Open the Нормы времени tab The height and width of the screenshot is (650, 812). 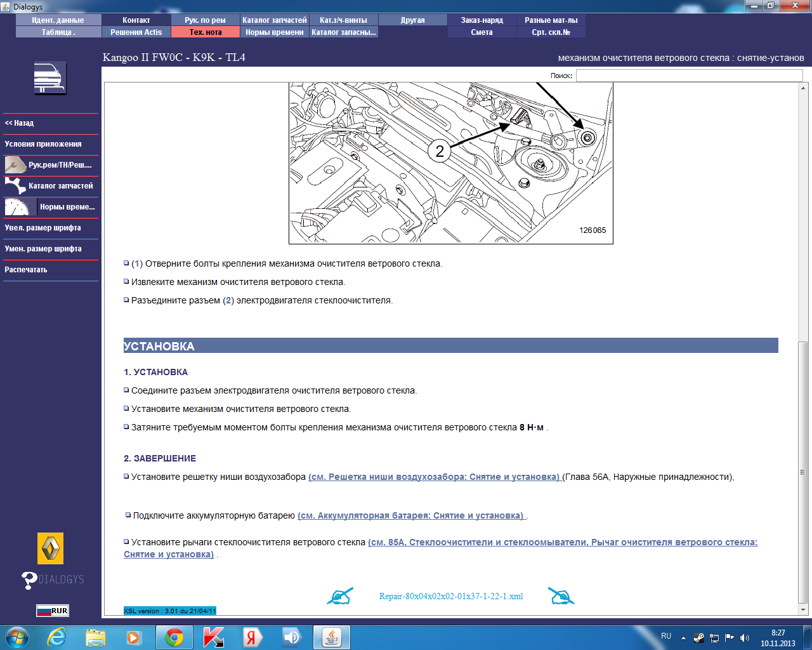coord(275,32)
